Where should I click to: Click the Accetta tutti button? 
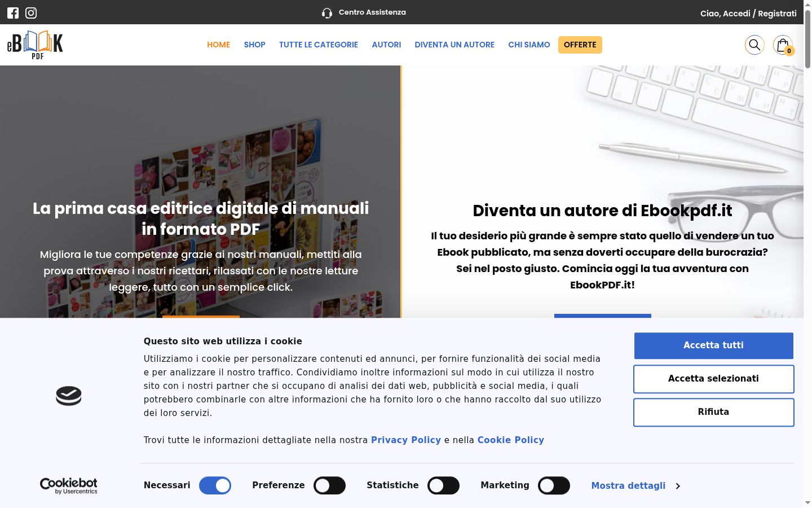[714, 345]
